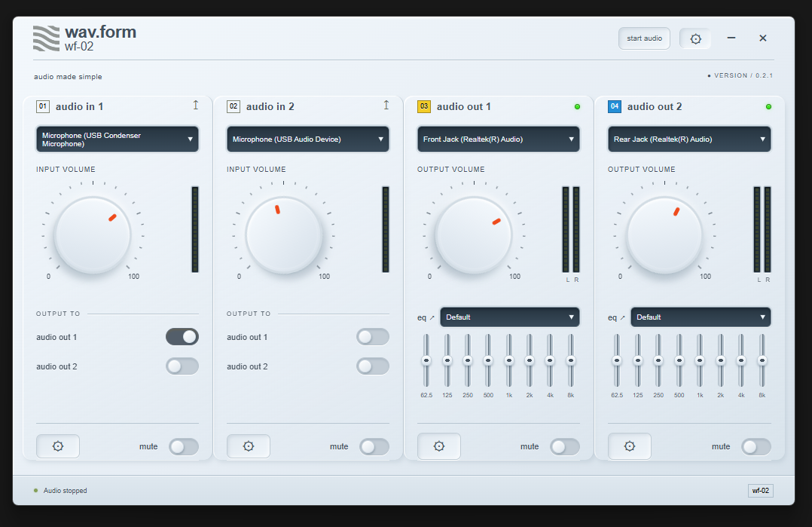Mute audio out 2 channel
Image resolution: width=812 pixels, height=527 pixels.
click(756, 446)
